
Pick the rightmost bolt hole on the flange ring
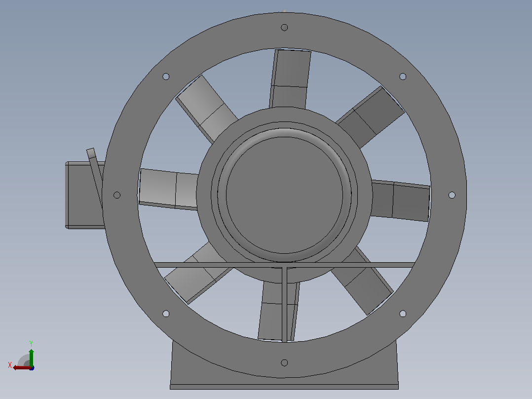(452, 195)
